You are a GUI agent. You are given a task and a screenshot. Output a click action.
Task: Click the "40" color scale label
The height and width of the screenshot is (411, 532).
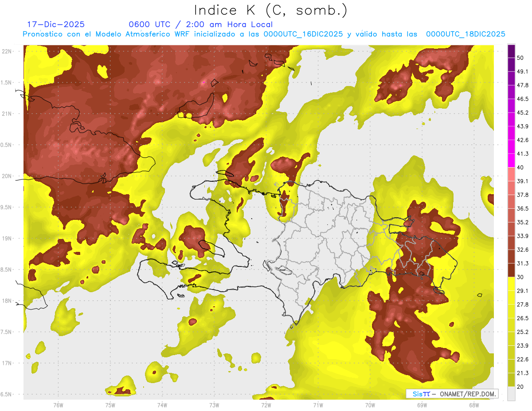click(x=520, y=168)
